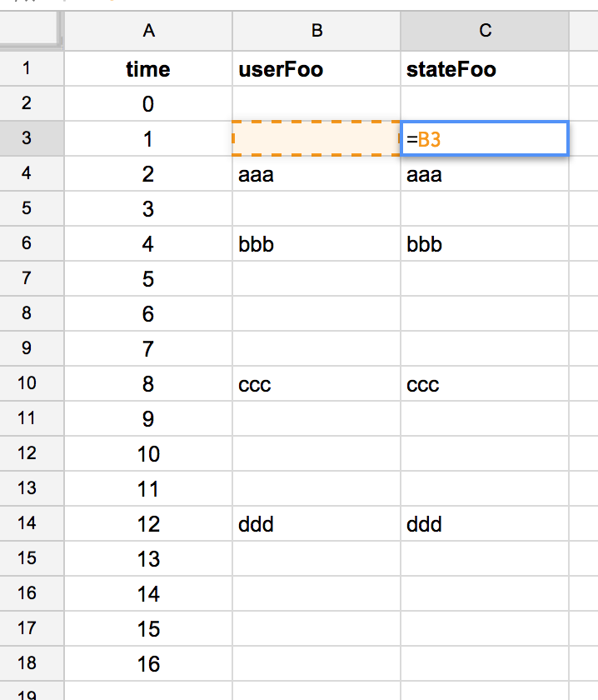Image resolution: width=598 pixels, height=700 pixels.
Task: Select the bbb cell in column C
Action: coord(485,243)
